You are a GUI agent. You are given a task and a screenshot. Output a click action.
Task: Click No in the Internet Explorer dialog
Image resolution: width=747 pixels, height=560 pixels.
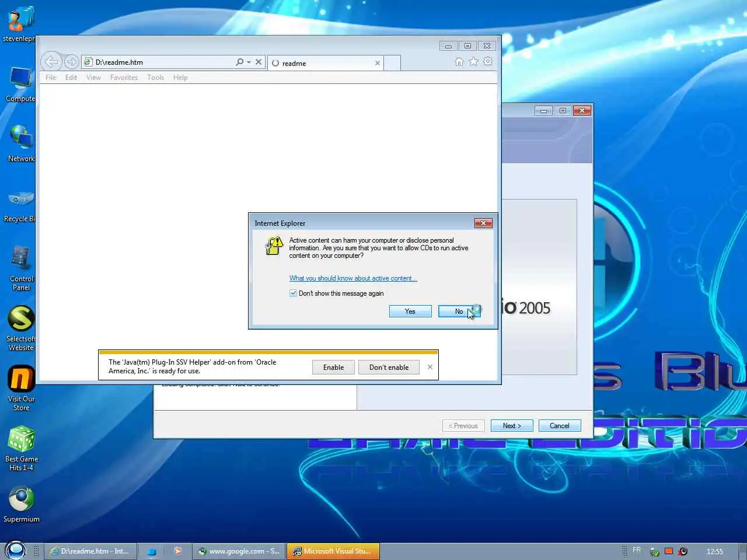tap(459, 311)
